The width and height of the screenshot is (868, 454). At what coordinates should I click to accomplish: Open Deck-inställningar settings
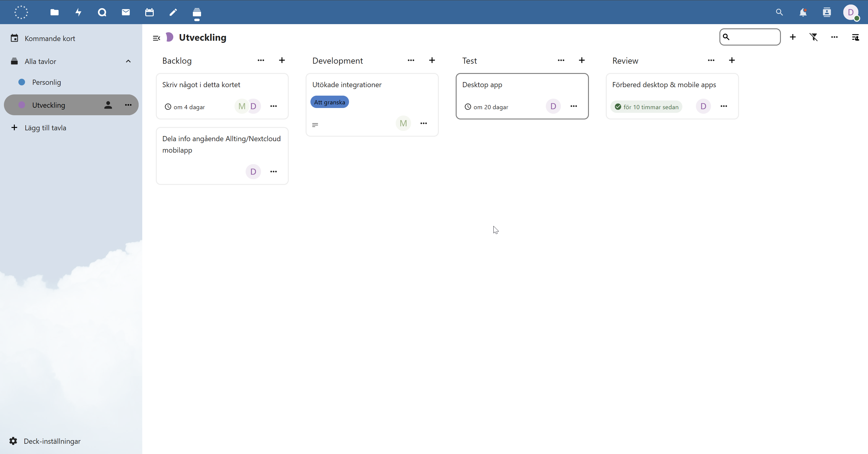pyautogui.click(x=52, y=441)
